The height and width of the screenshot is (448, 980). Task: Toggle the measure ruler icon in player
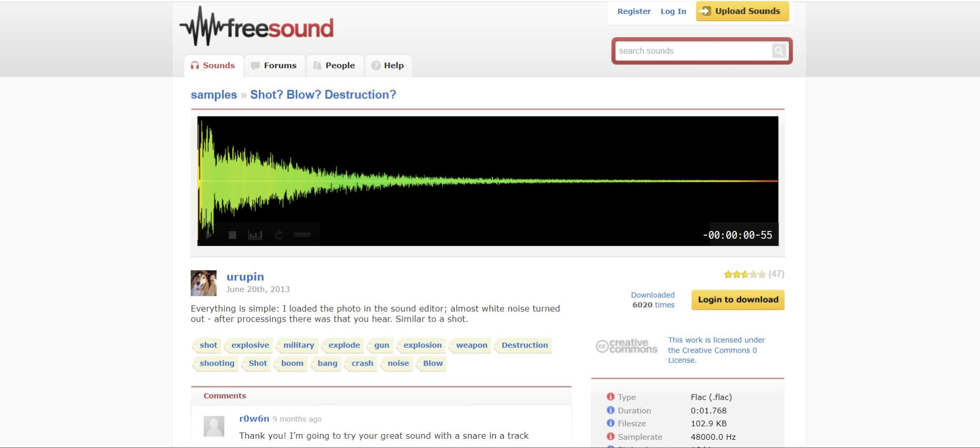point(302,235)
